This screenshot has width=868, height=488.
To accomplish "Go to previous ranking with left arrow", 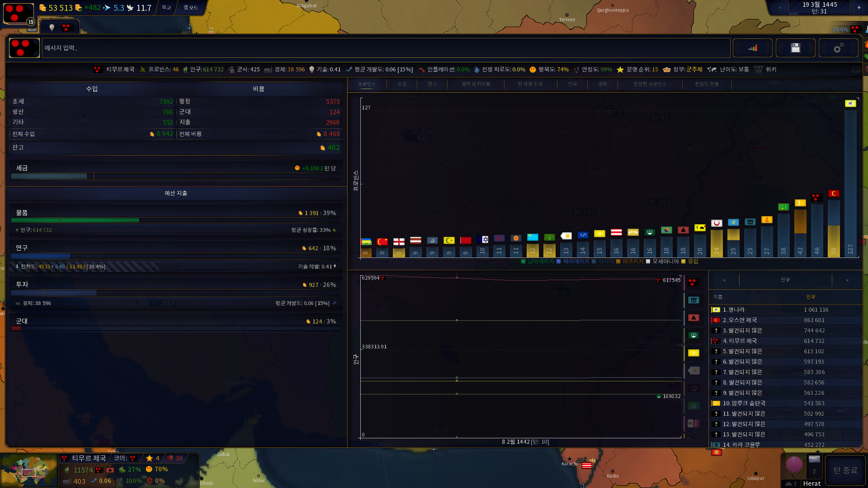I will 724,280.
